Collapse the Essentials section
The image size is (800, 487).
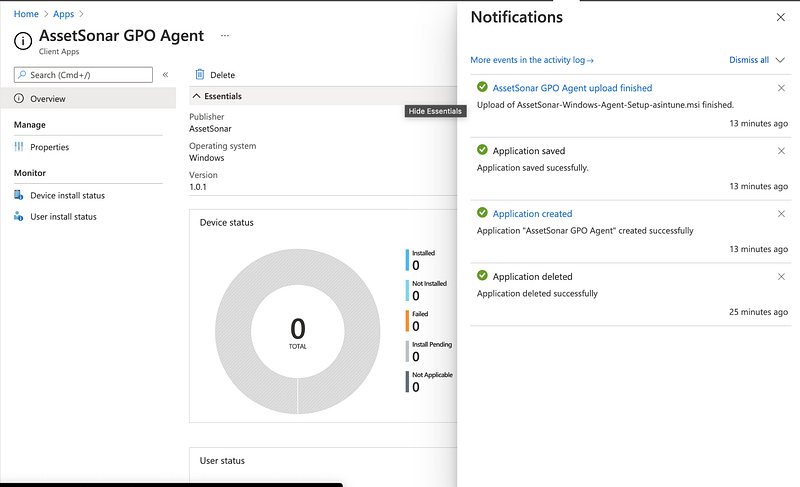coord(217,96)
